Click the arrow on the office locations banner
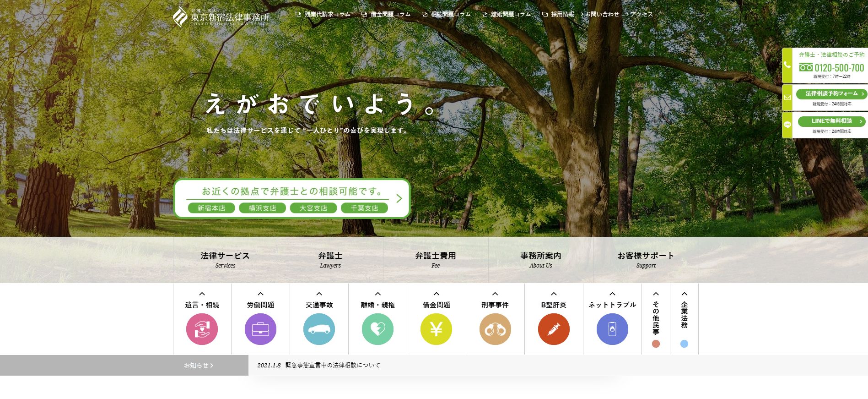This screenshot has width=868, height=399. [399, 198]
